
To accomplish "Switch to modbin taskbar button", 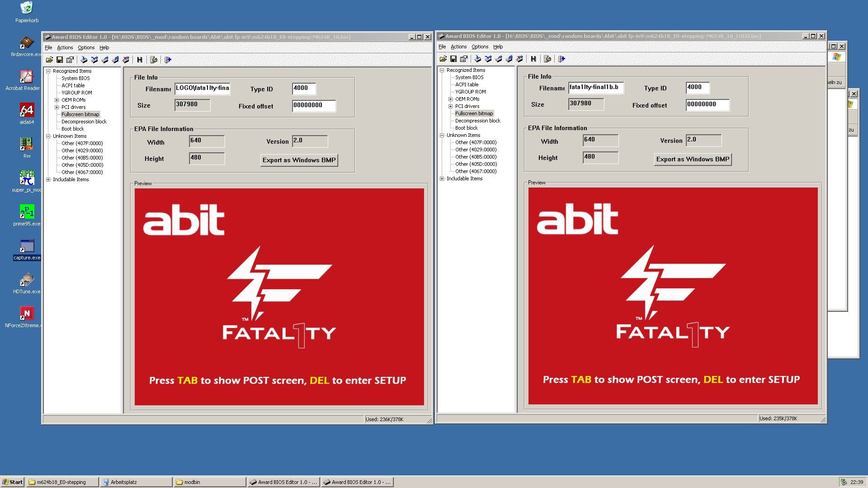I will pyautogui.click(x=210, y=482).
